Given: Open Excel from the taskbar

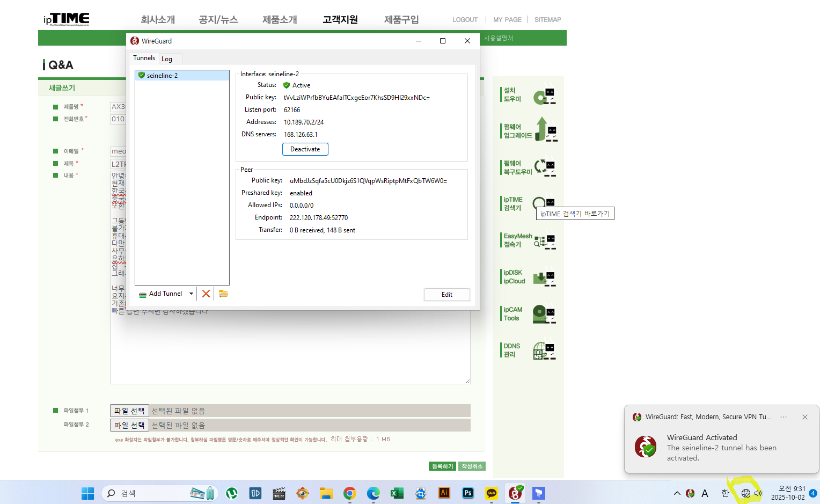Looking at the screenshot, I should (397, 493).
